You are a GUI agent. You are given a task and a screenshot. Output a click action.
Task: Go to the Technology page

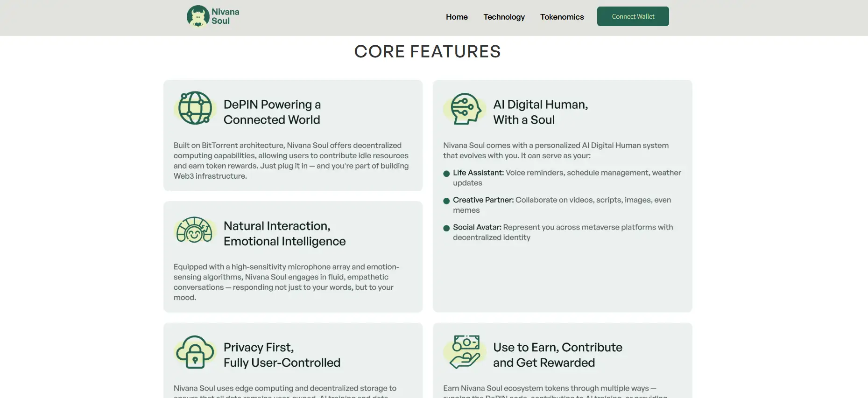504,17
